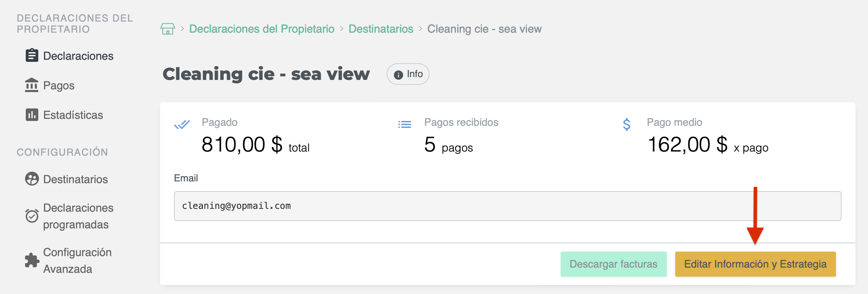Image resolution: width=868 pixels, height=294 pixels.
Task: Open the Declaraciones sidebar menu item
Action: point(78,56)
